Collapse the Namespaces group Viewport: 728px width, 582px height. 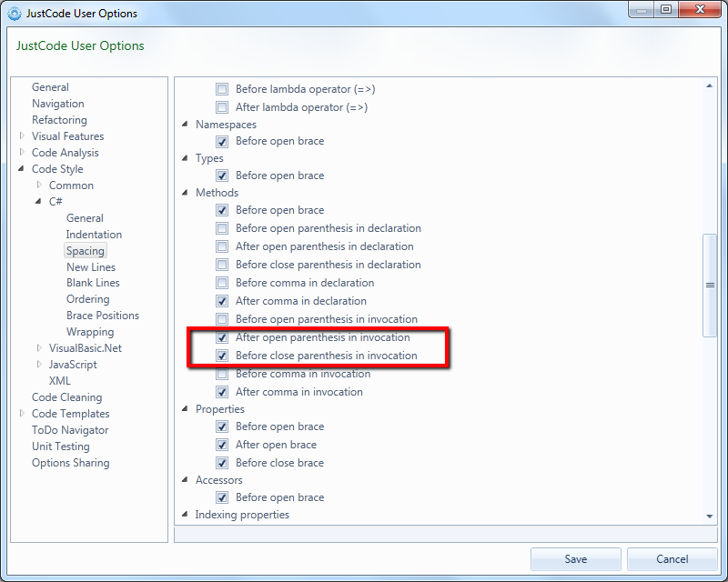click(x=185, y=124)
